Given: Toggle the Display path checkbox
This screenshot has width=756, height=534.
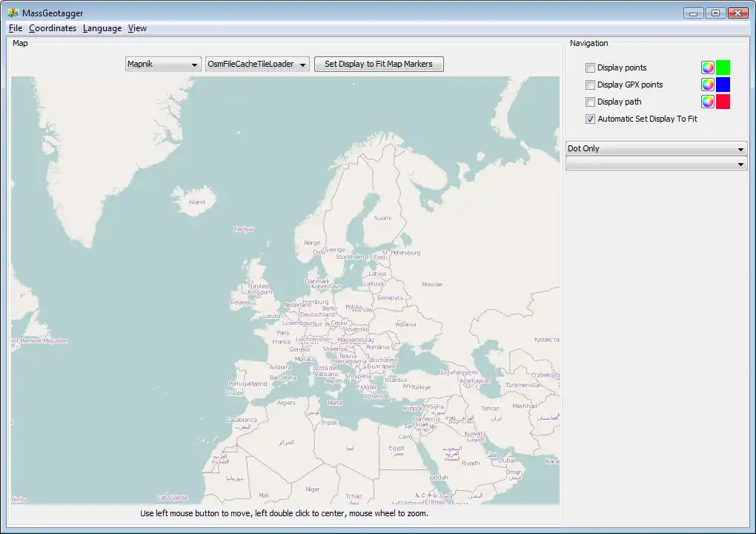Looking at the screenshot, I should coord(591,102).
